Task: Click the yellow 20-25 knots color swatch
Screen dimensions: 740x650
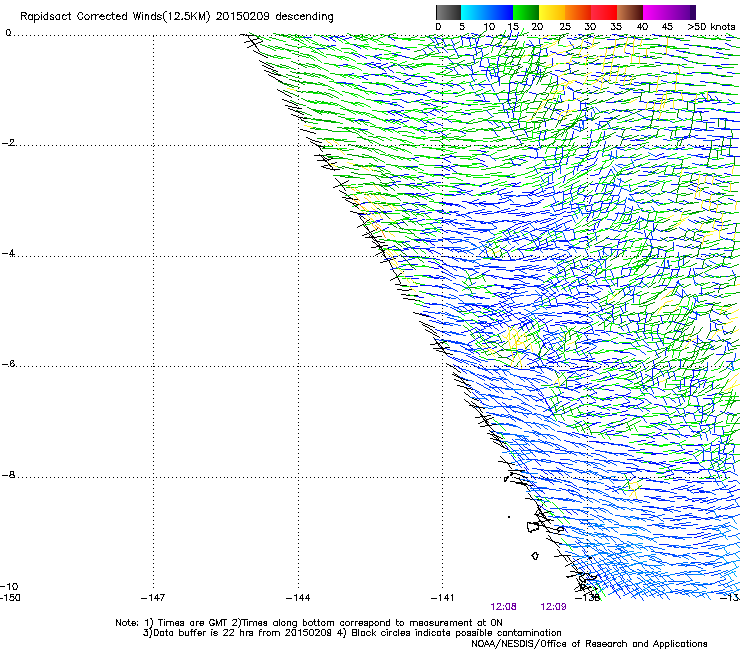Action: (552, 12)
